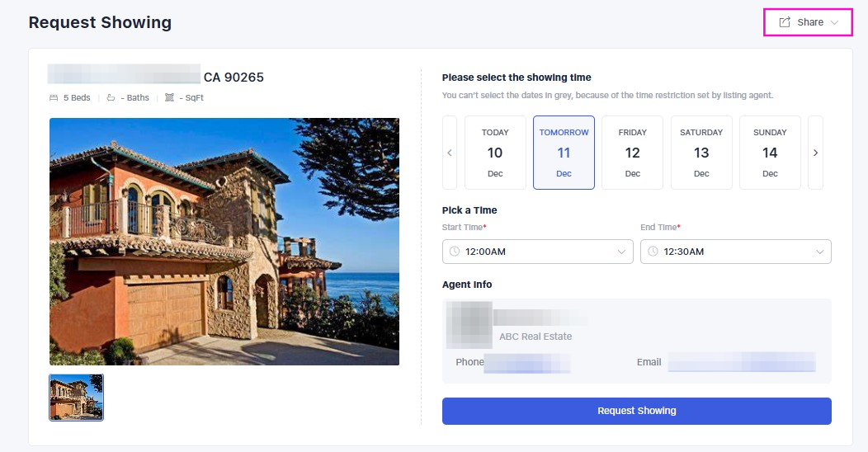The width and height of the screenshot is (868, 452).
Task: Click the Share export icon
Action: [785, 22]
